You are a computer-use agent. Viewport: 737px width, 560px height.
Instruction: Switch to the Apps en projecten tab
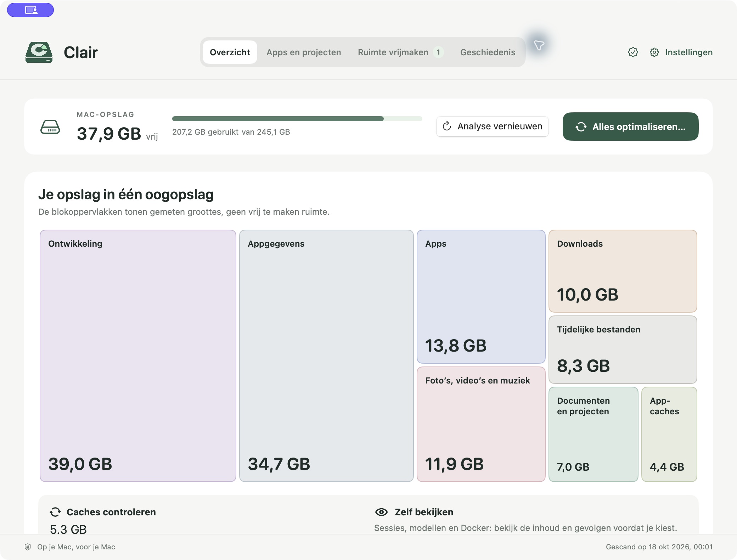(x=304, y=52)
